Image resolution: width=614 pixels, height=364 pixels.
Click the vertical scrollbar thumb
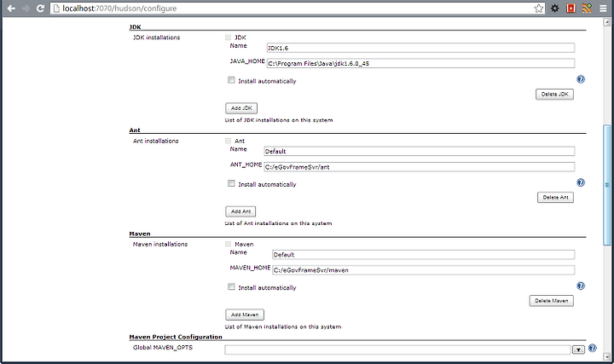tap(607, 185)
